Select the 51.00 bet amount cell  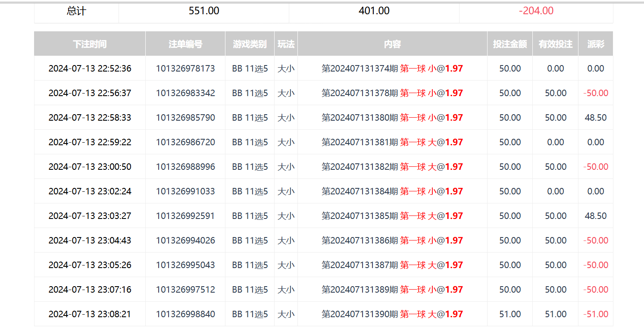coord(510,314)
